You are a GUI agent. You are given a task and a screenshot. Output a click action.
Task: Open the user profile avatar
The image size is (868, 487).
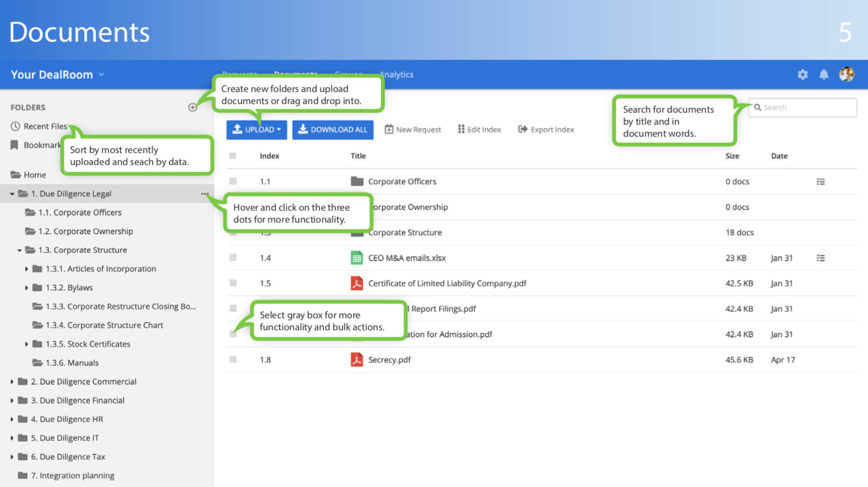pos(846,74)
